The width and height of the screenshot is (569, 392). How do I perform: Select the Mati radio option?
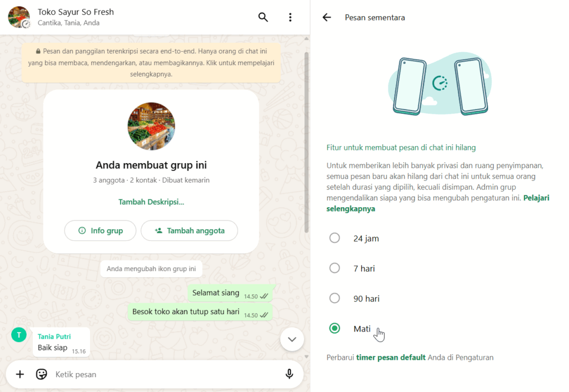(334, 328)
